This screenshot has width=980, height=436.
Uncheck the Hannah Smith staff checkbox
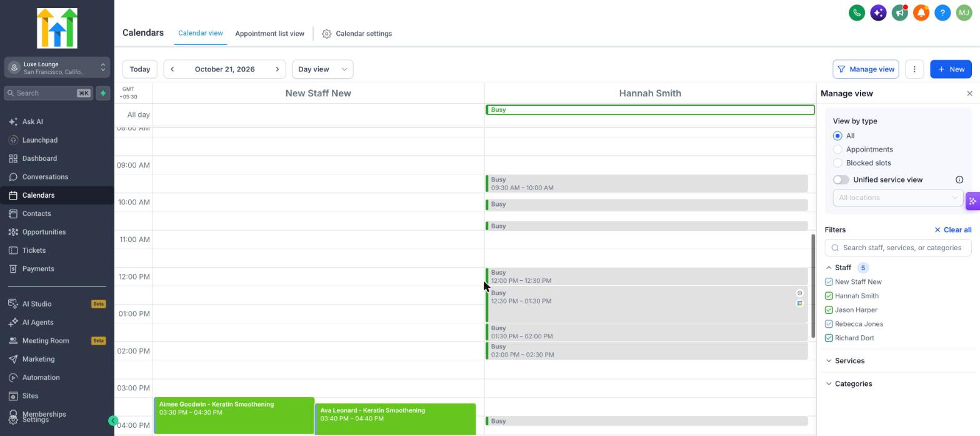pos(829,296)
